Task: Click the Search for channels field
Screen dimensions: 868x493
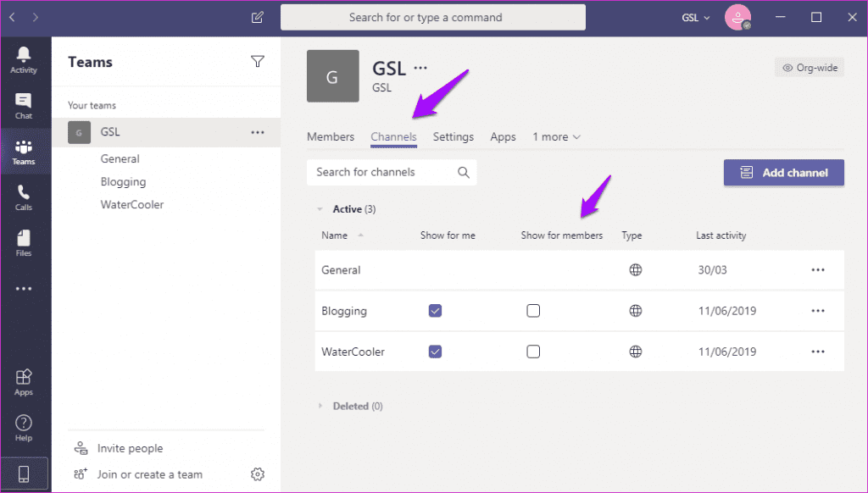Action: tap(381, 172)
